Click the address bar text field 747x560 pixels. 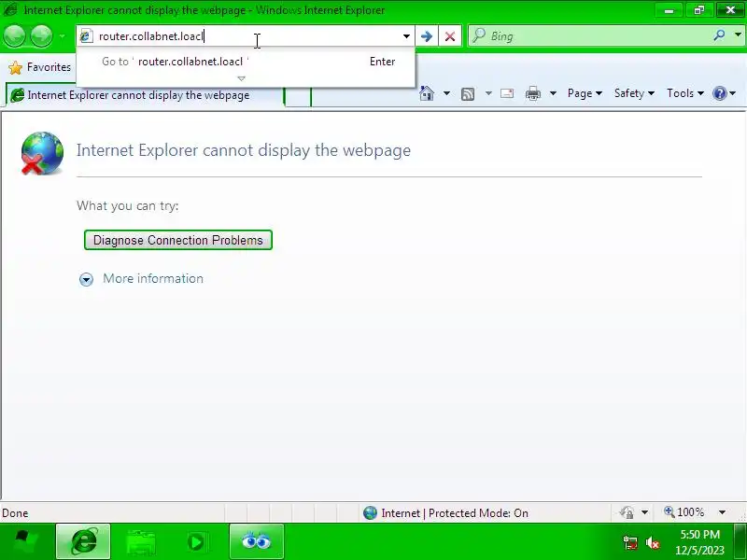point(247,36)
